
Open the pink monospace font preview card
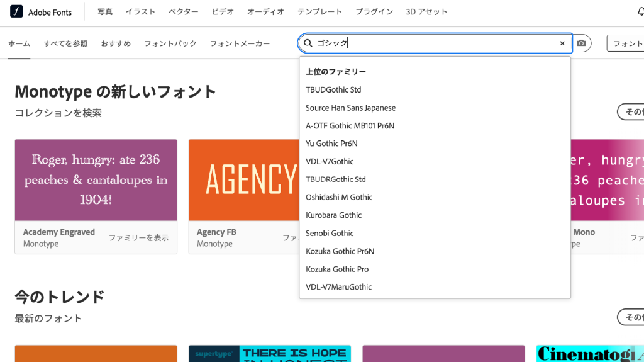pos(608,180)
